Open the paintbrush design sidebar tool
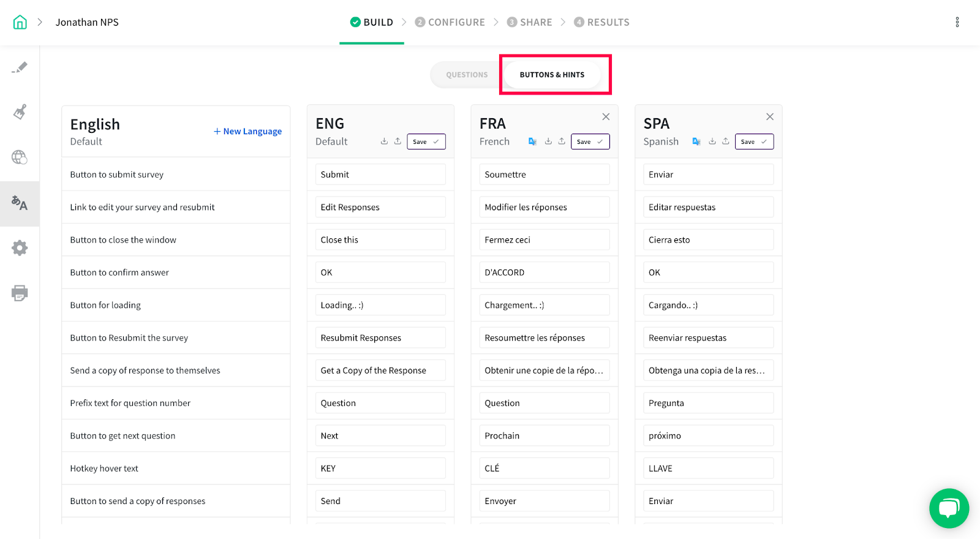 pos(20,112)
